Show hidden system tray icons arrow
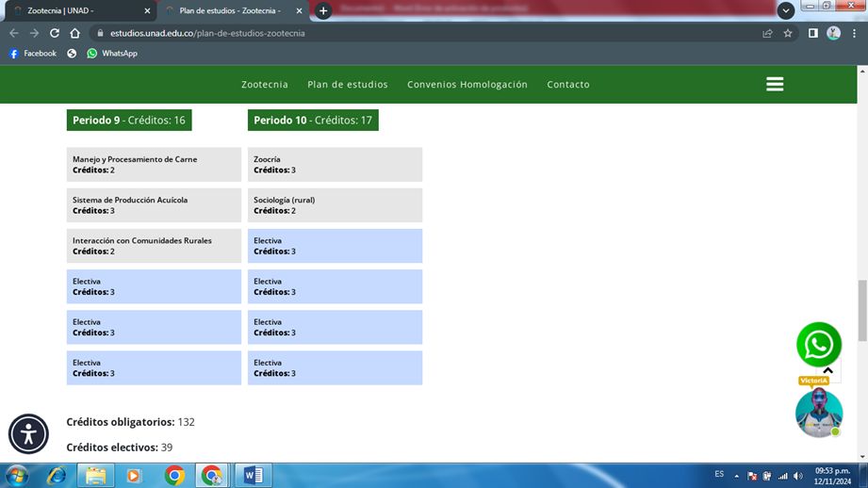This screenshot has height=488, width=868. (x=737, y=476)
